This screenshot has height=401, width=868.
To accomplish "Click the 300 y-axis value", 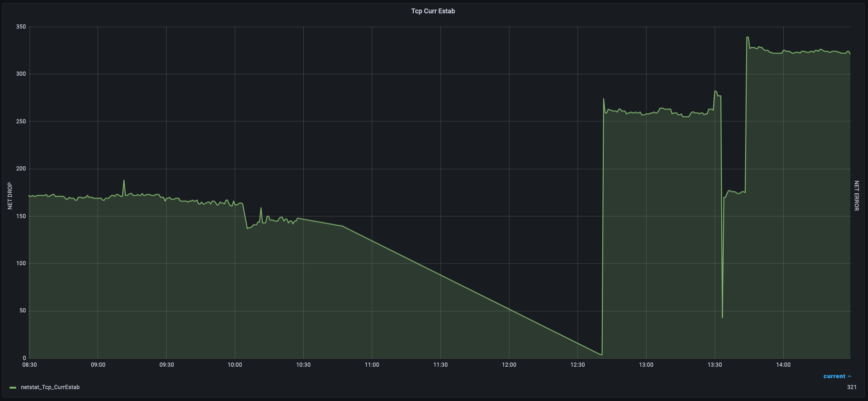I will tap(21, 74).
